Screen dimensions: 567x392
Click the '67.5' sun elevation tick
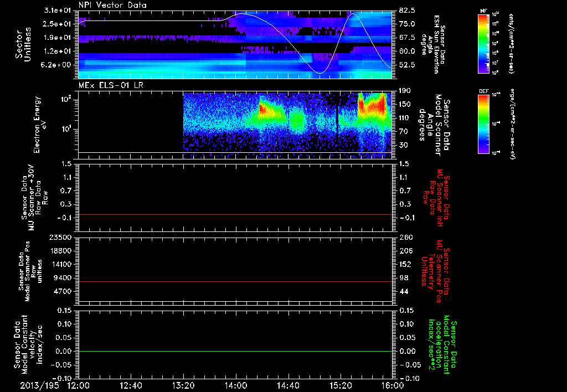click(x=407, y=38)
